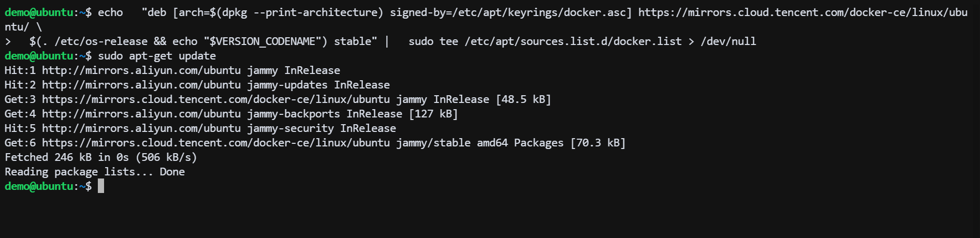980x238 pixels.
Task: Click the aliyun URL on the jammy-updates line
Action: [x=141, y=85]
